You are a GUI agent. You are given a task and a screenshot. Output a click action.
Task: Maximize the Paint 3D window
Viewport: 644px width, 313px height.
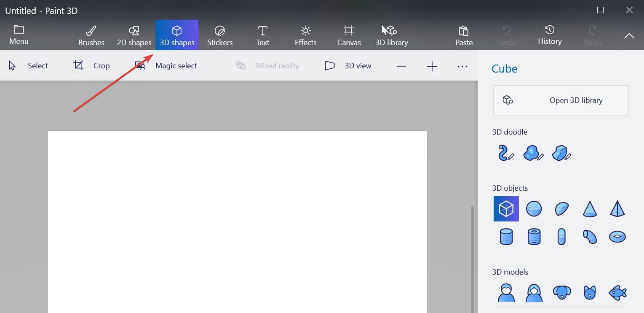(x=601, y=10)
